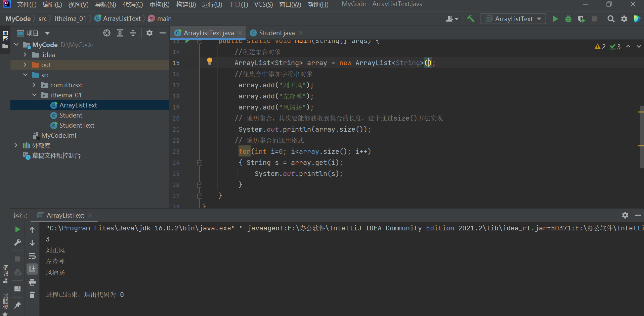The width and height of the screenshot is (644, 316).
Task: Open the run panel settings gear
Action: pos(625,215)
